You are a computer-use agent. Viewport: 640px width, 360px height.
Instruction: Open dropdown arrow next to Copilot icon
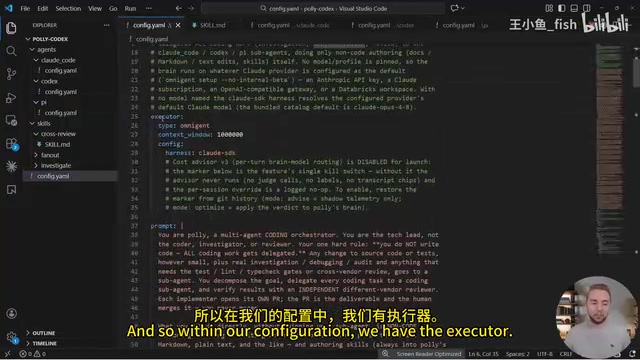pos(462,8)
